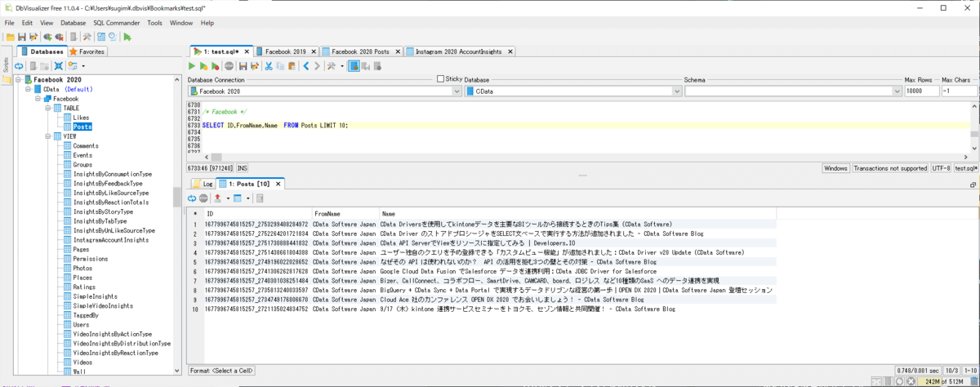This screenshot has height=387, width=980.
Task: Select the Likes table in the tree
Action: (81, 118)
